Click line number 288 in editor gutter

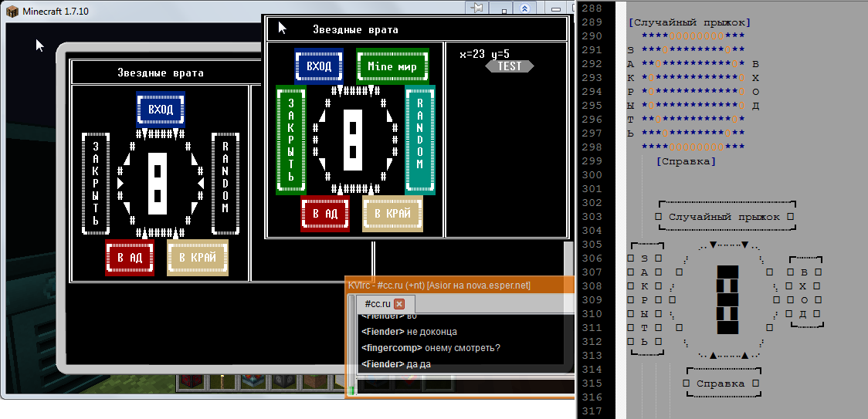coord(592,8)
